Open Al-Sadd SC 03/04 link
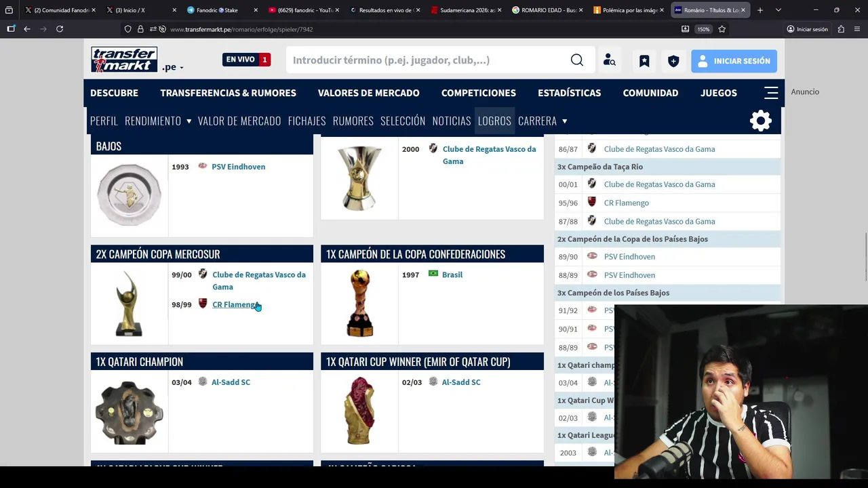The height and width of the screenshot is (488, 868). (231, 382)
